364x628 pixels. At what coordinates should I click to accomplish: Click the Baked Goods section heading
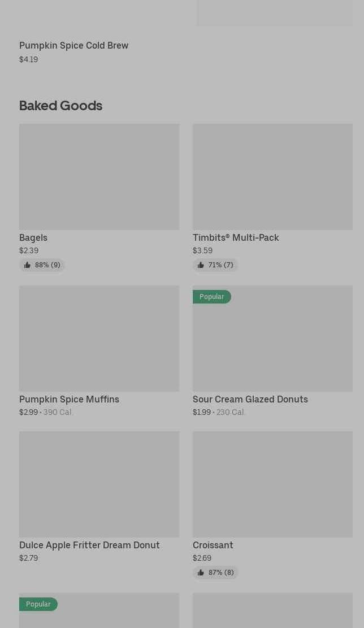click(x=60, y=106)
